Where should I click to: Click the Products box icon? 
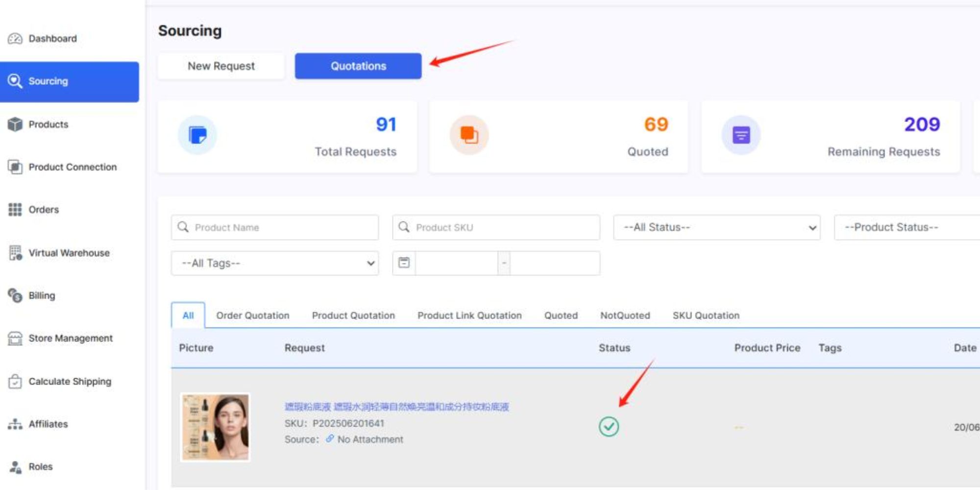click(x=15, y=124)
